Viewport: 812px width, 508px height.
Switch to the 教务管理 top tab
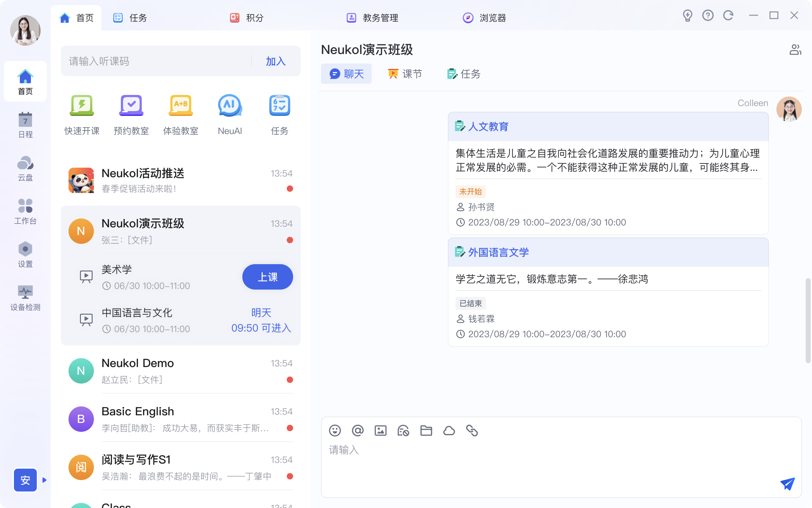coord(372,18)
